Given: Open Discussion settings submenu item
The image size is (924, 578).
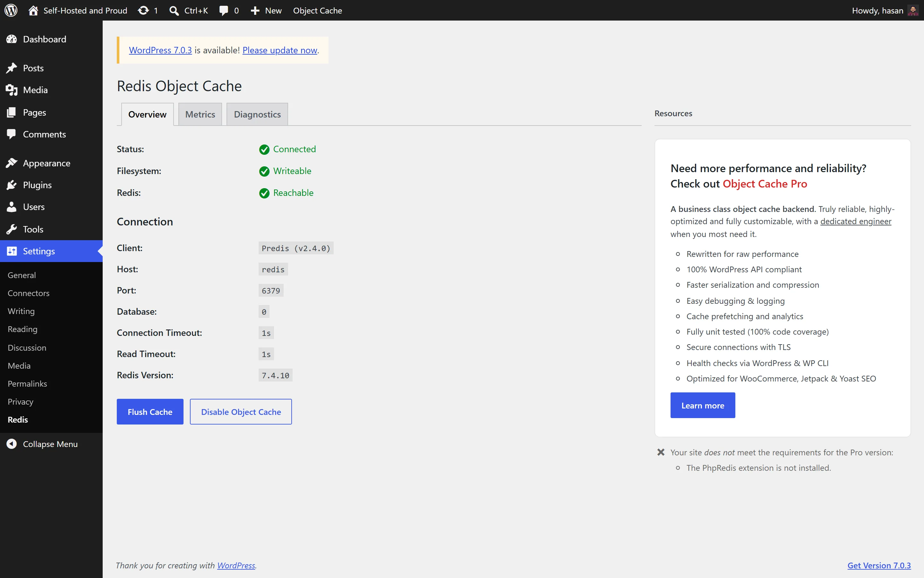Looking at the screenshot, I should [27, 347].
